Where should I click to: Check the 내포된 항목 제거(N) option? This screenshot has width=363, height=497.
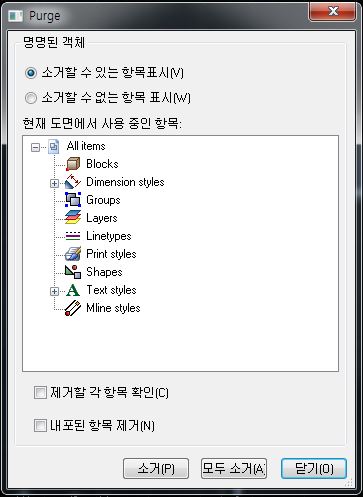click(x=40, y=426)
